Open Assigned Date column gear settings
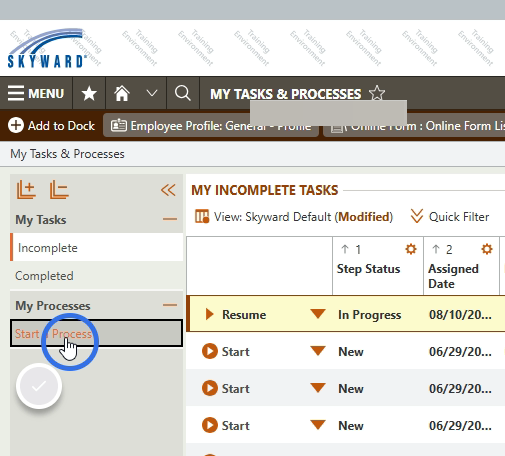 [487, 249]
